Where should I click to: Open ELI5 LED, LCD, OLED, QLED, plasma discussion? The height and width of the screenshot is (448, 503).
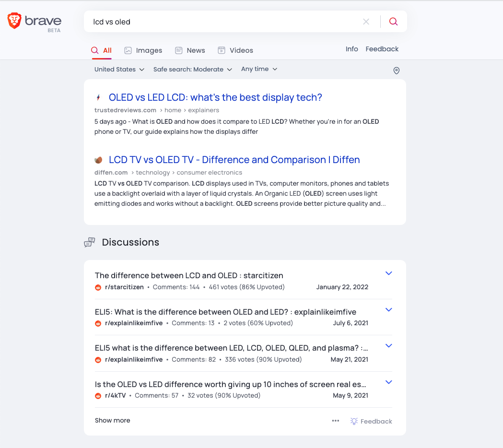(x=231, y=348)
